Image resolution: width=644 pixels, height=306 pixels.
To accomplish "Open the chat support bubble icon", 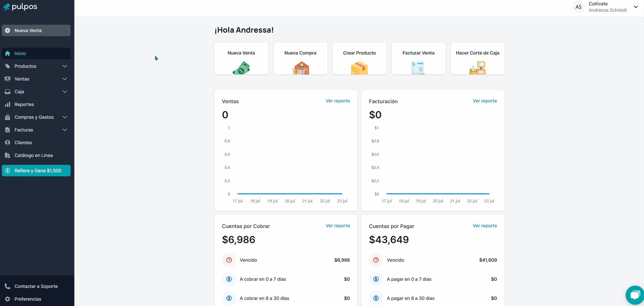I will click(635, 295).
